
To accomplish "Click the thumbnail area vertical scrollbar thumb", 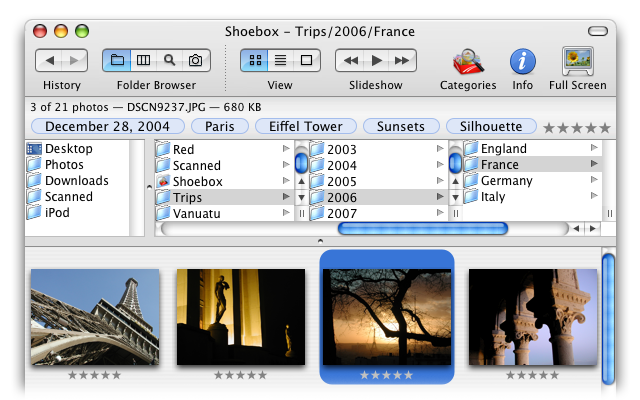I will tap(608, 319).
